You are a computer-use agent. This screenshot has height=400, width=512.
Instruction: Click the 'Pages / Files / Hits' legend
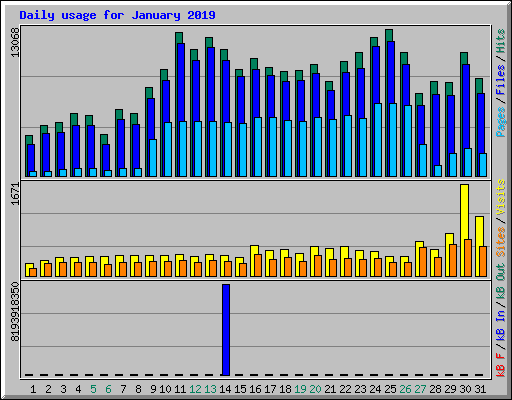(501, 83)
